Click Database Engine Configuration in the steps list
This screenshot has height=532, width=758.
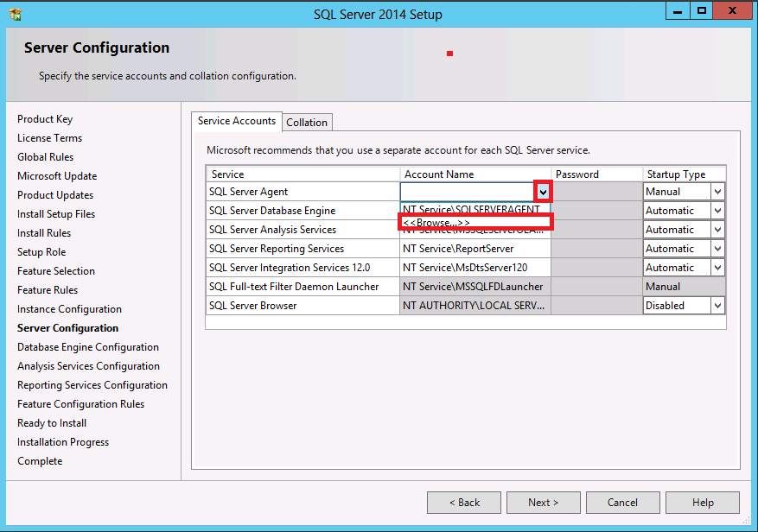(88, 347)
